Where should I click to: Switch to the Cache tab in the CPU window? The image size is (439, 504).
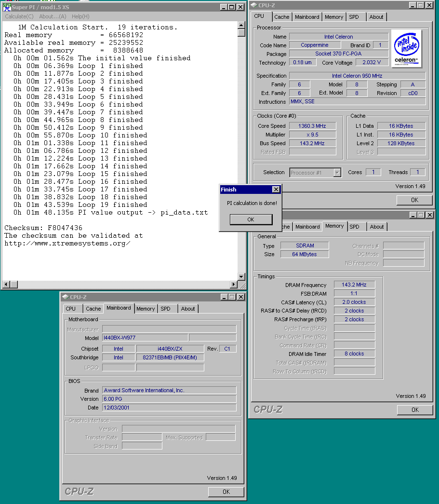[281, 17]
